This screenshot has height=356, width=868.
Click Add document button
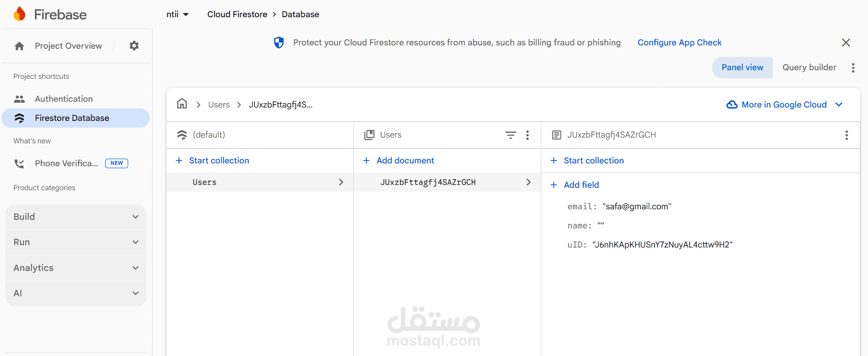405,161
